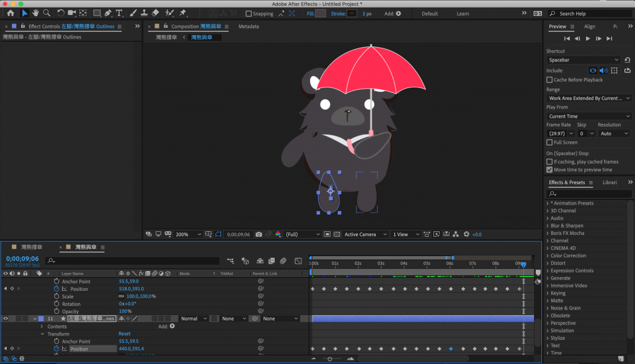Switch to the Metadata tab
The height and width of the screenshot is (364, 635).
(249, 26)
